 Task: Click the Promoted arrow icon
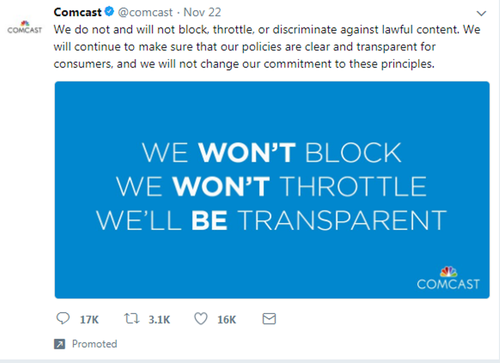tap(59, 344)
